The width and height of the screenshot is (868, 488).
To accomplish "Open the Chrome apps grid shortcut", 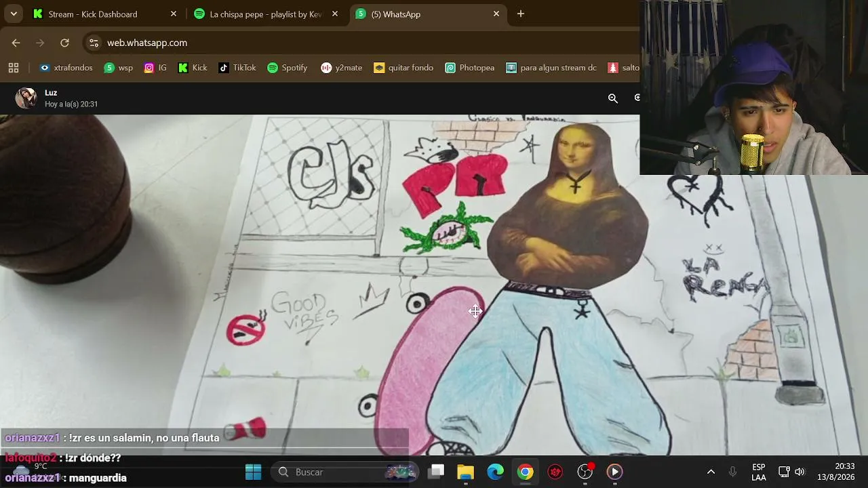I will pyautogui.click(x=14, y=68).
